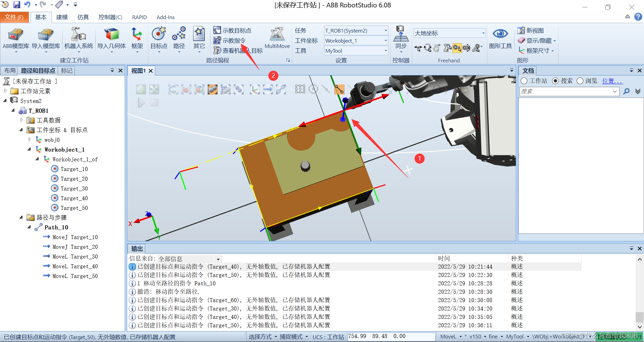644x342 pixels.
Task: Open the 工件坐标 Workobject_1 dropdown
Action: [386, 41]
